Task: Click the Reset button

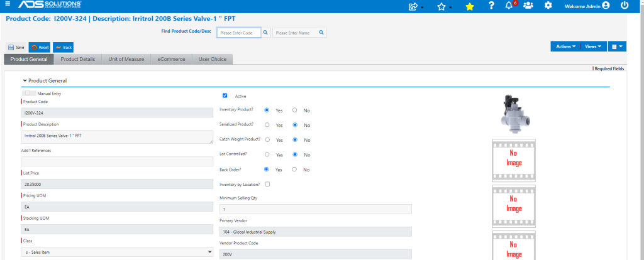Action: click(40, 48)
